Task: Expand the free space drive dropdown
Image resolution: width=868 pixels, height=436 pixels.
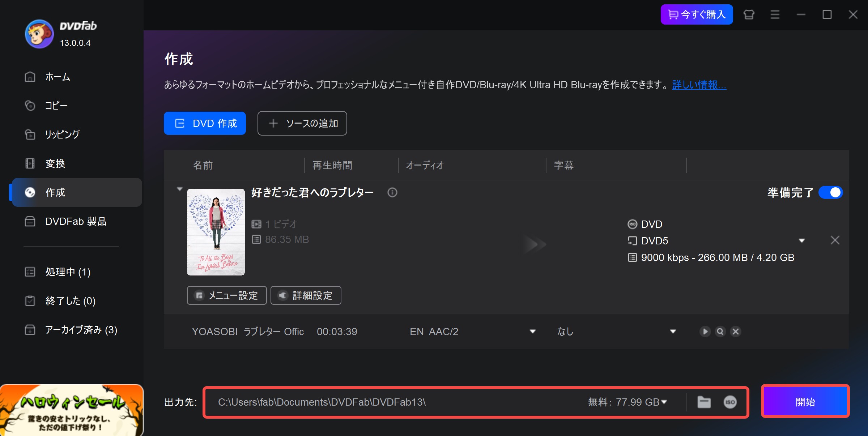Action: pos(664,402)
